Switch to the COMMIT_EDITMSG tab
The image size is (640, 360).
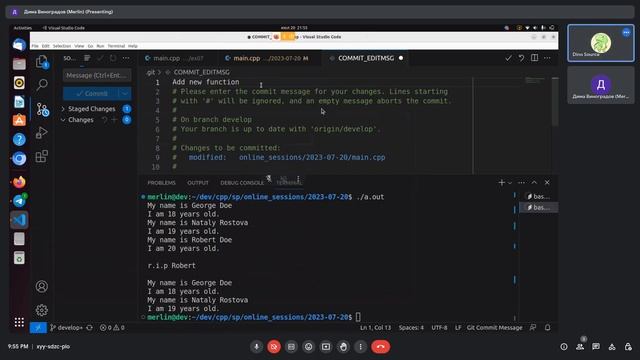pos(366,58)
